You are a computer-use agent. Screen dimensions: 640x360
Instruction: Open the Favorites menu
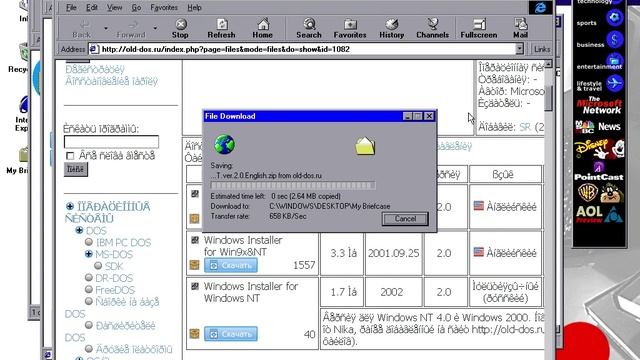(164, 7)
